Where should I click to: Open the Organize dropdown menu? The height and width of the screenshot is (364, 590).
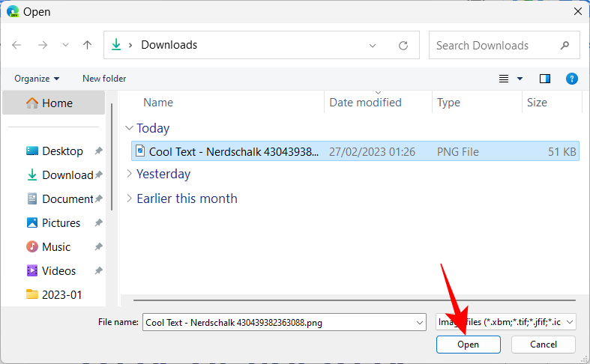tap(36, 79)
